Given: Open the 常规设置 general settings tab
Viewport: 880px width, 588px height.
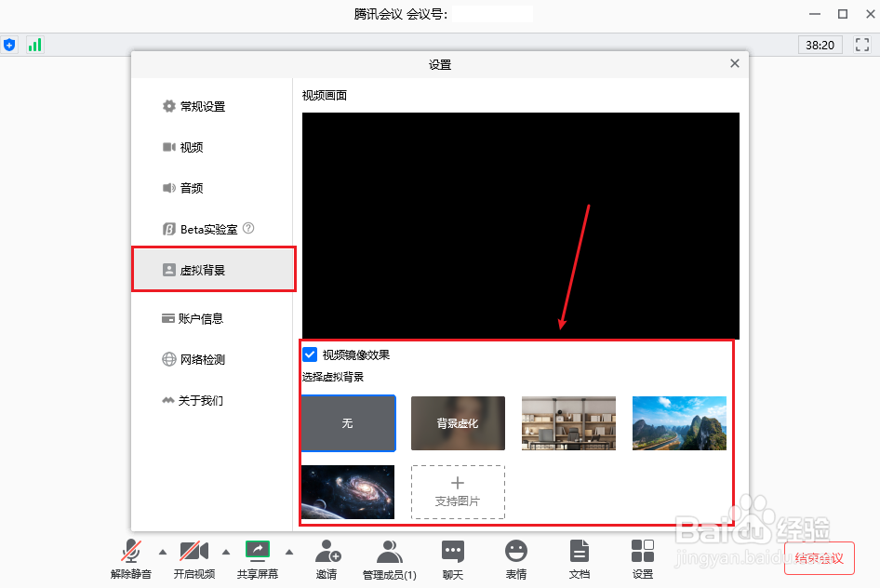Looking at the screenshot, I should (213, 106).
